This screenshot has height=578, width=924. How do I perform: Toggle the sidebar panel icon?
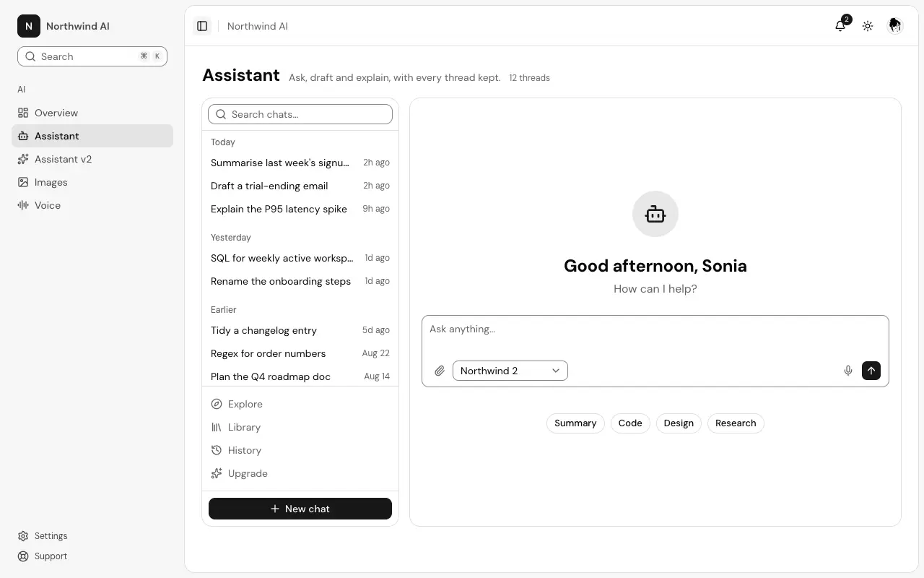coord(202,26)
